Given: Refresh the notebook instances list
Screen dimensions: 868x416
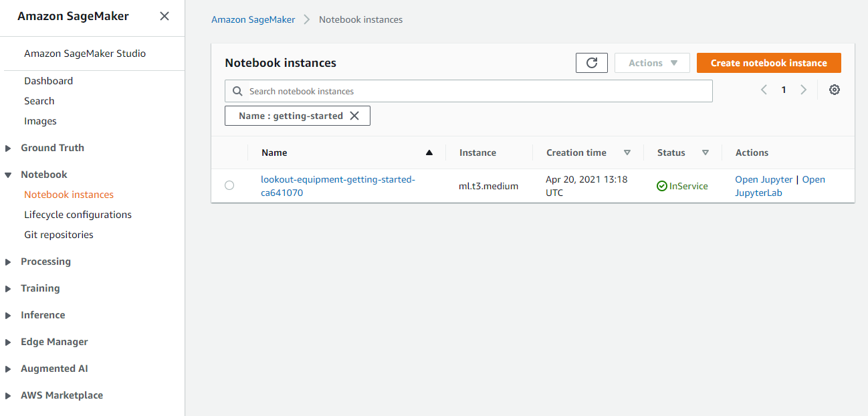Looking at the screenshot, I should pyautogui.click(x=592, y=63).
